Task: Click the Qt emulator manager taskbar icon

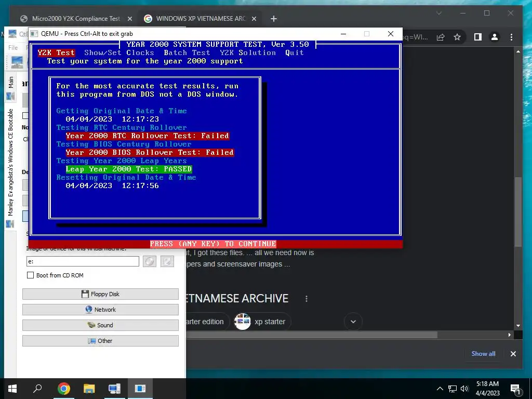Action: pyautogui.click(x=114, y=389)
